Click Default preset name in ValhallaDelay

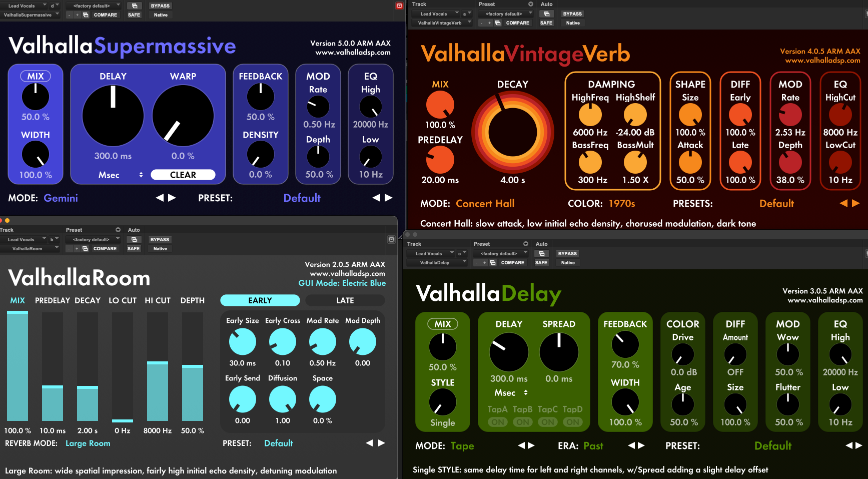click(773, 445)
